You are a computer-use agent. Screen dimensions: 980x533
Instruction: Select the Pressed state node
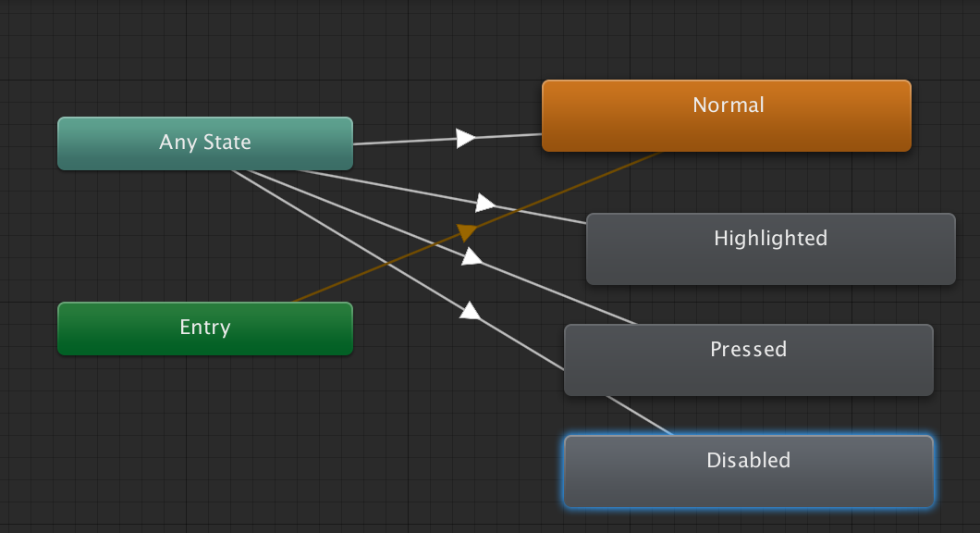(x=748, y=360)
